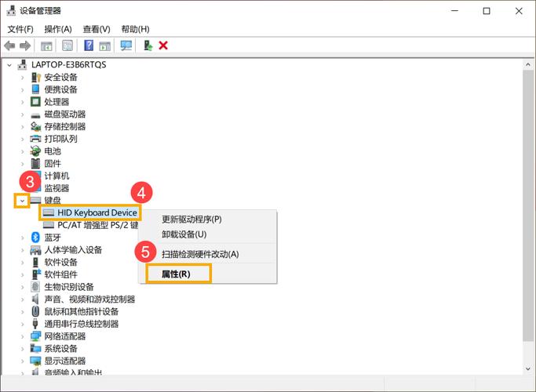Open the 查看(V) menu
This screenshot has width=536, height=392.
click(x=97, y=29)
